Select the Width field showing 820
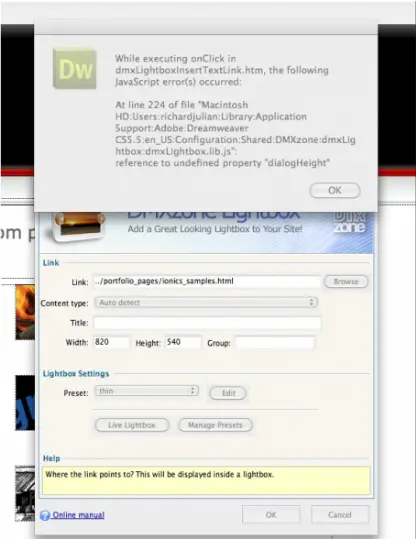The width and height of the screenshot is (416, 539). click(x=111, y=342)
